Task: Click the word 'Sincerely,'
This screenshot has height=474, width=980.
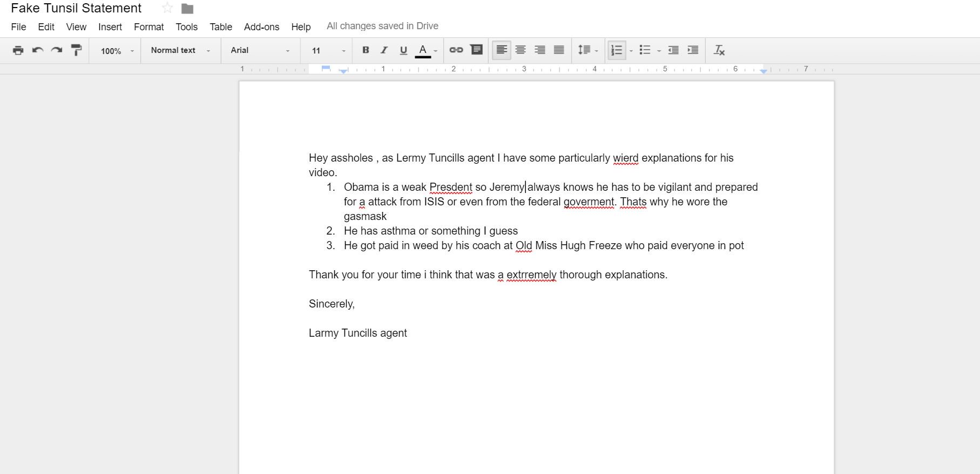Action: click(332, 304)
